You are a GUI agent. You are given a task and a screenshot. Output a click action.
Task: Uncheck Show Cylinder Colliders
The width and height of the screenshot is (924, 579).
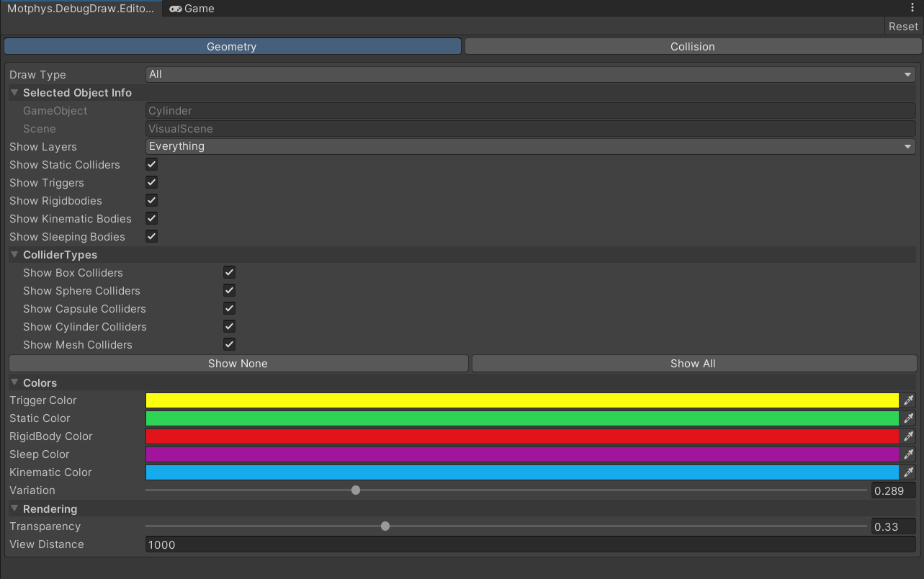(x=229, y=326)
